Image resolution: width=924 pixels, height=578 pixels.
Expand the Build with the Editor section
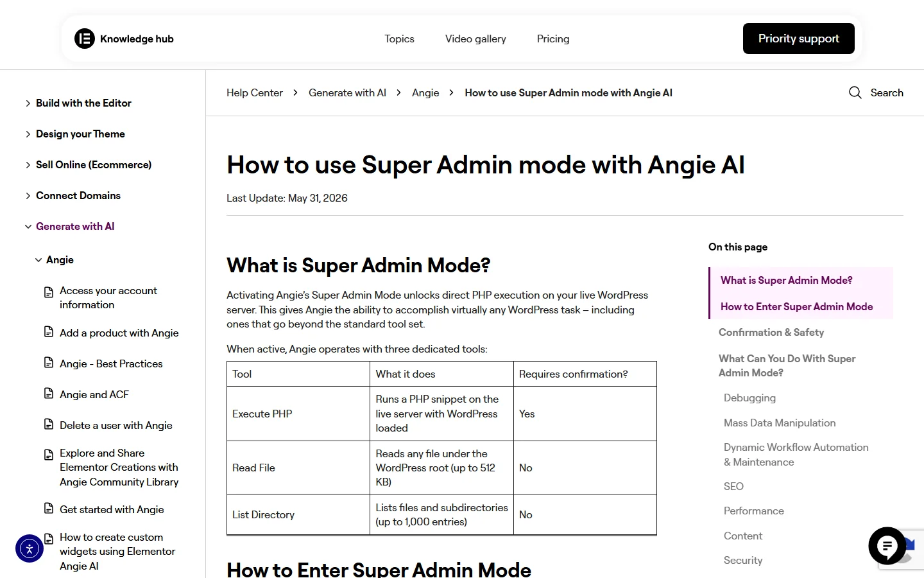click(x=28, y=103)
